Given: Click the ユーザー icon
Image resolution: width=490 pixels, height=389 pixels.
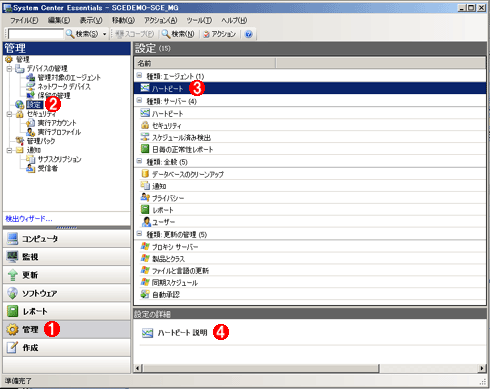Looking at the screenshot, I should point(146,222).
